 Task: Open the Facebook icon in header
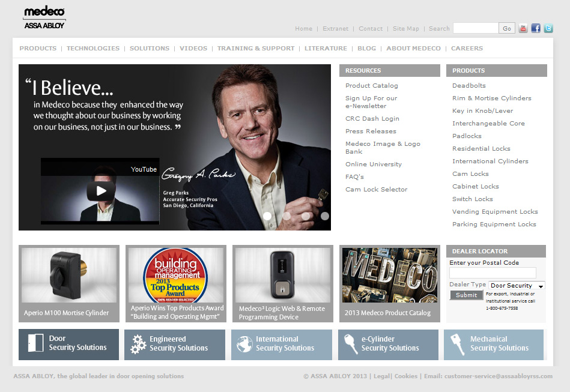[x=536, y=28]
